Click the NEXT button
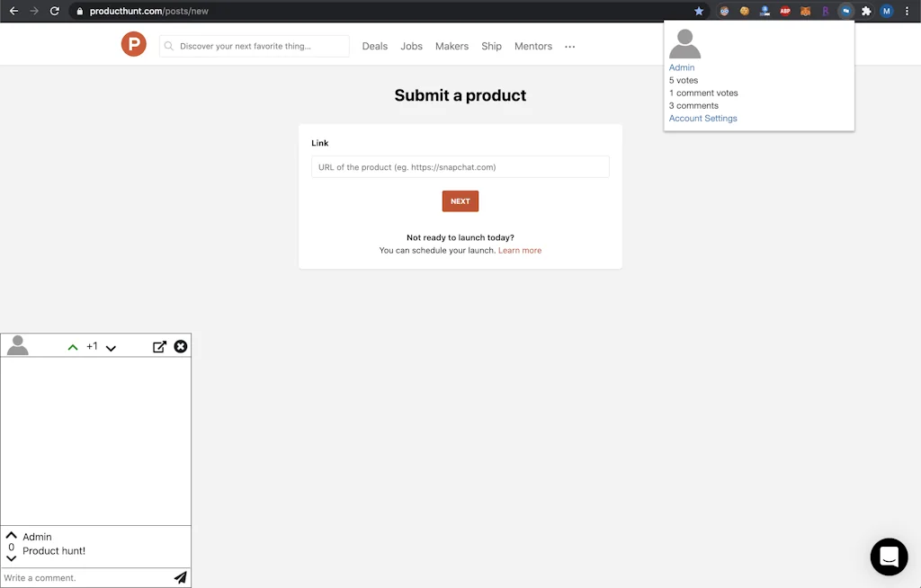921x588 pixels. click(x=460, y=200)
